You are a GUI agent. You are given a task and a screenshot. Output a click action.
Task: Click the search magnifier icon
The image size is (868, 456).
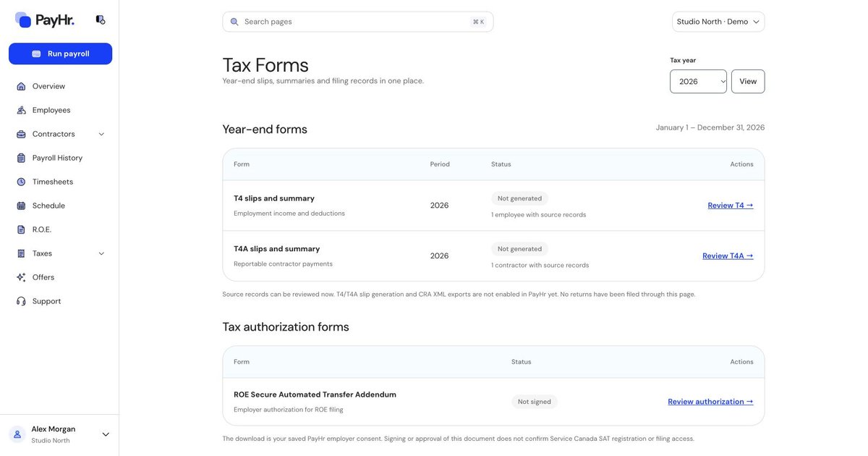(x=234, y=22)
